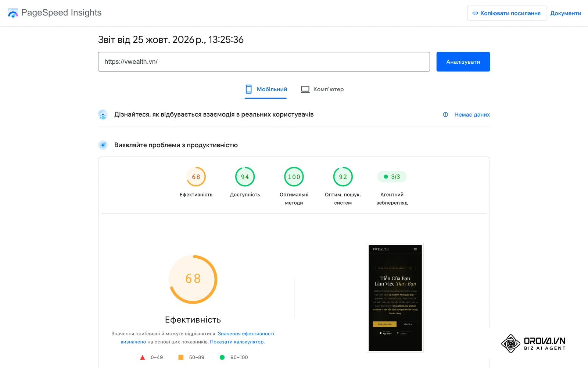Click the Ефективність label under large gauge
588x368 pixels.
pyautogui.click(x=193, y=320)
